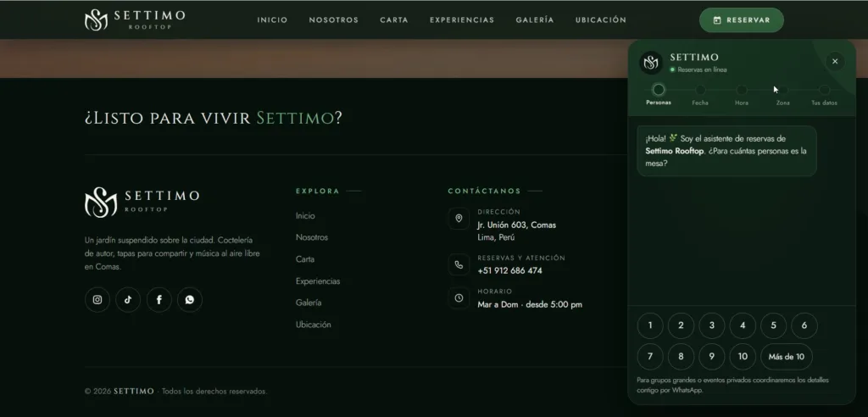Click the Settimo avatar in chat widget
Screen dimensions: 868x417
(651, 63)
